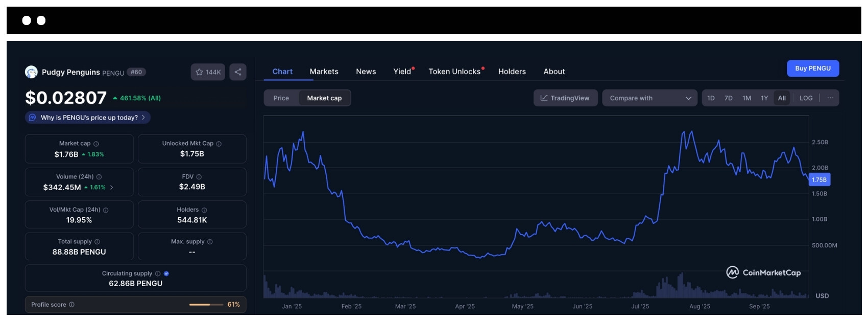Click the verified circulating supply badge
The image size is (868, 320).
(x=166, y=273)
